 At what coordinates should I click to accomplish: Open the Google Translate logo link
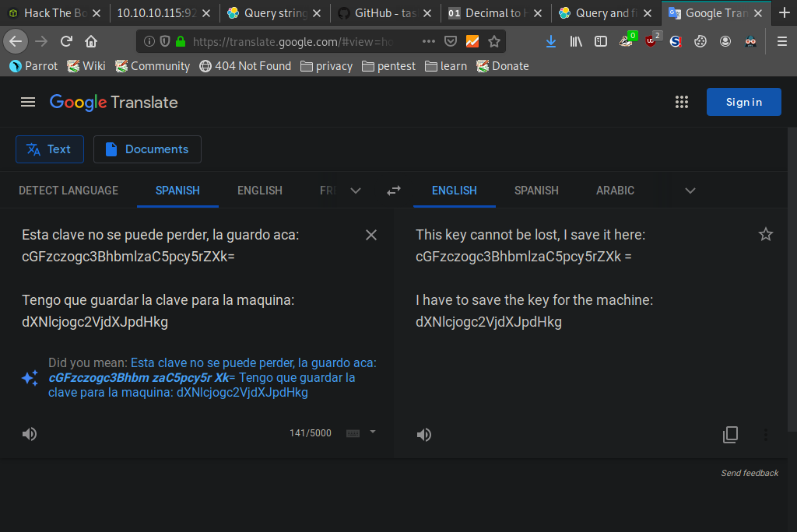[114, 102]
